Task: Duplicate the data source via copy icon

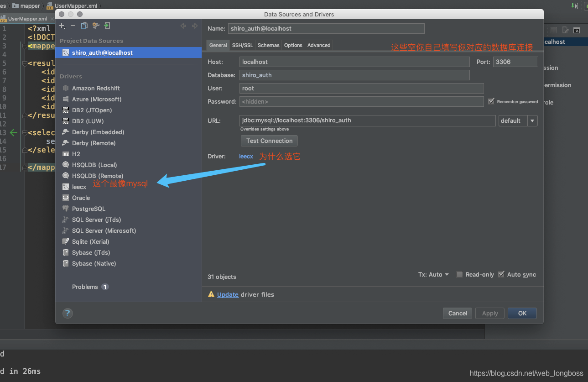Action: 84,26
